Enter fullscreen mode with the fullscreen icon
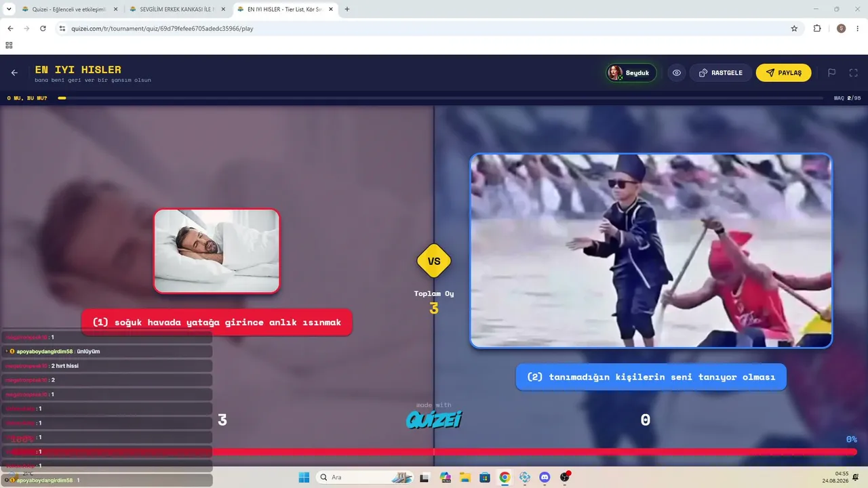 854,73
